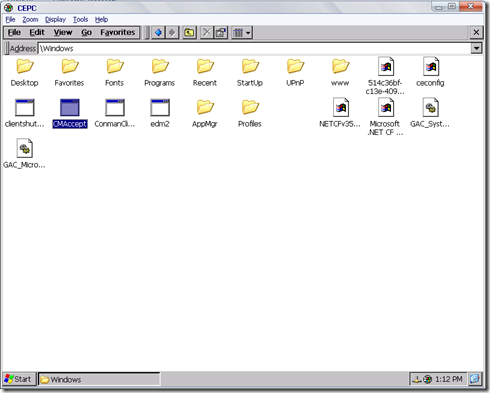Click the network tray icon

[x=417, y=379]
